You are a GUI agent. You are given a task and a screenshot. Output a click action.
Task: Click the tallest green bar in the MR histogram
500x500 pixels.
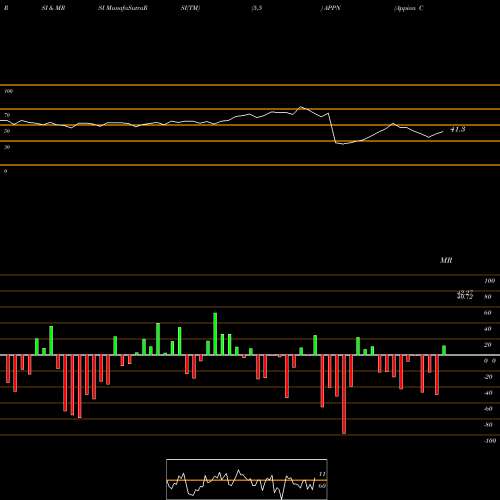[215, 334]
